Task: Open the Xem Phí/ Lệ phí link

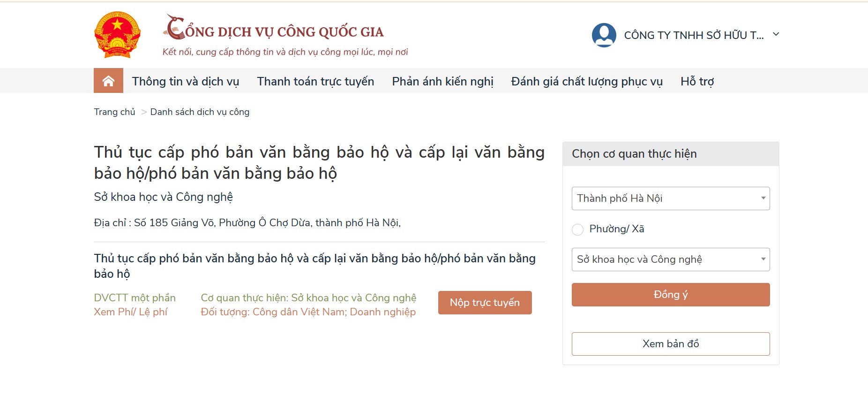Action: (x=131, y=312)
